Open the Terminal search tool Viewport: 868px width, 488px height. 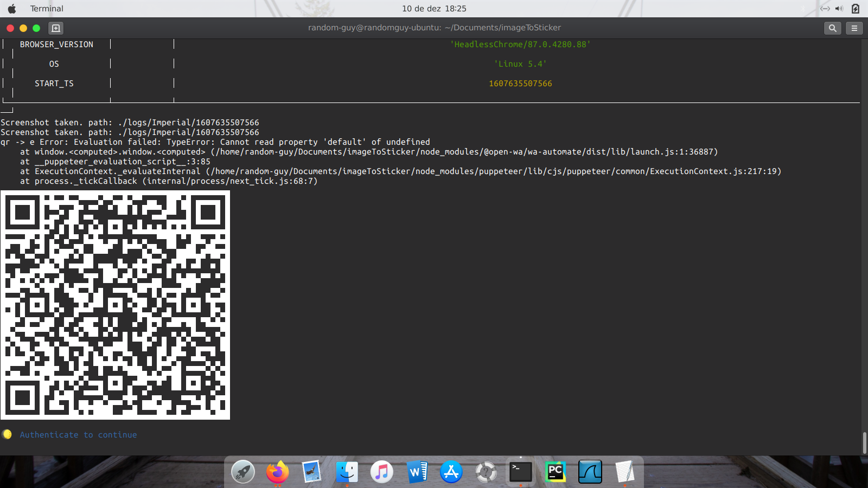[x=832, y=28]
